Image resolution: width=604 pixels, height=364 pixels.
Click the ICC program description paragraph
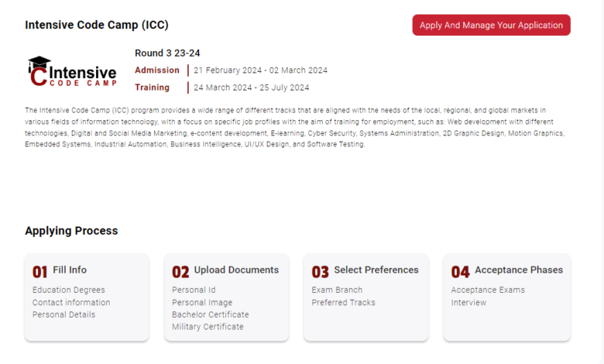(x=295, y=127)
